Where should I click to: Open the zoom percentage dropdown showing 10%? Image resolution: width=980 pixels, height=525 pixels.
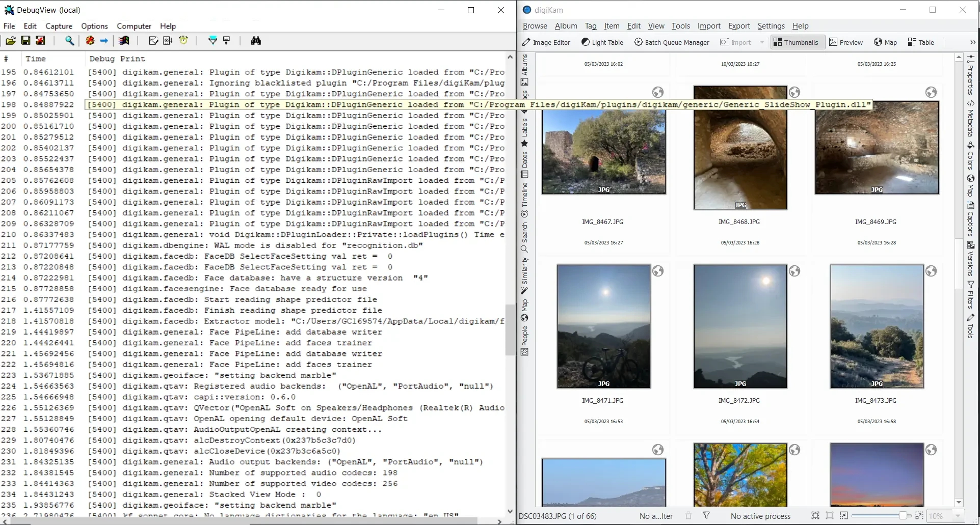click(x=945, y=516)
